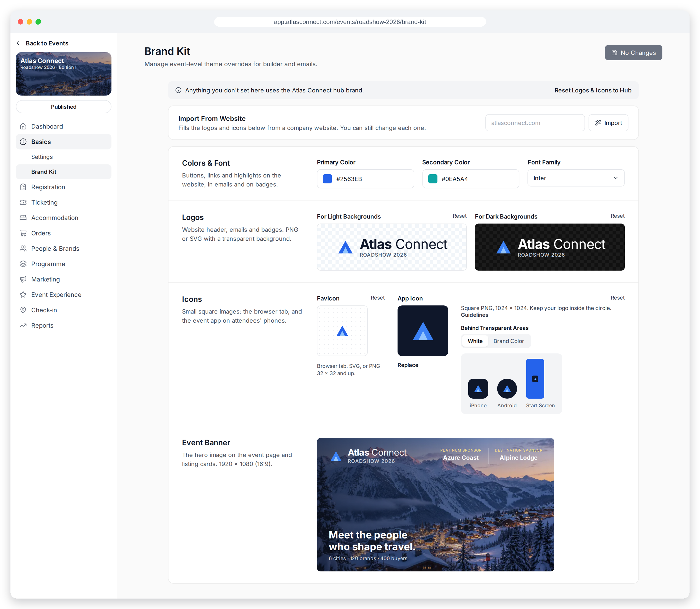Click the Check-in location pin icon

pyautogui.click(x=23, y=310)
